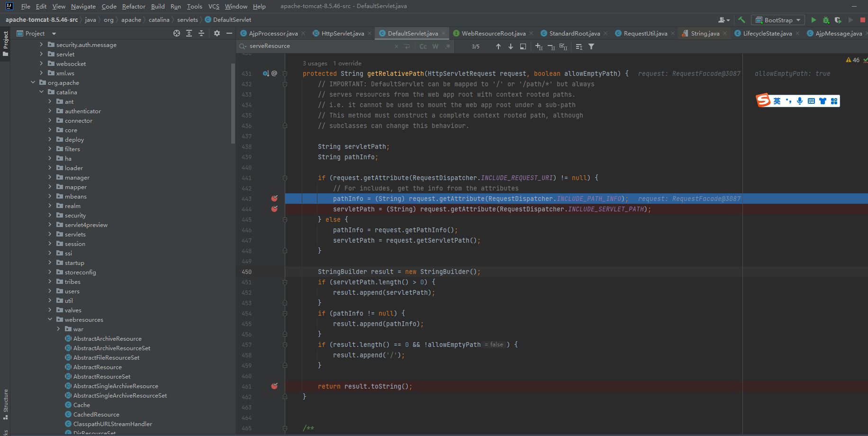The image size is (868, 436).
Task: Collapse all in Project panel
Action: pos(201,33)
